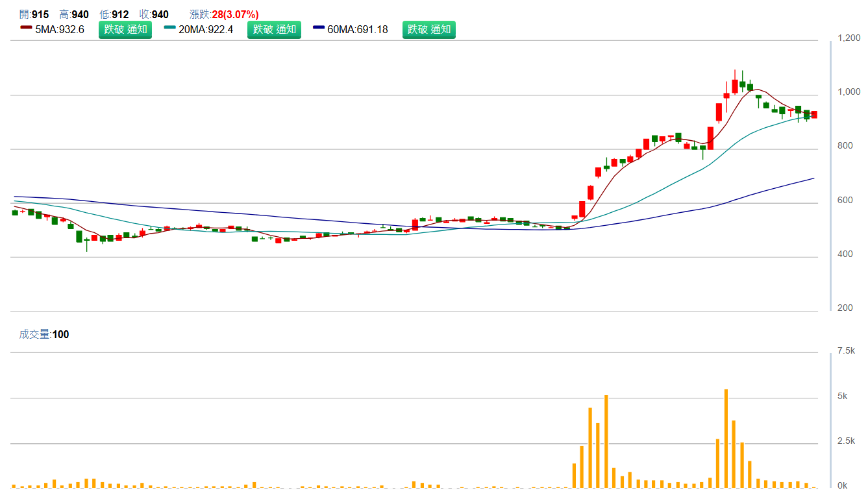868x499 pixels.
Task: Click the 5k volume axis label
Action: coord(843,396)
